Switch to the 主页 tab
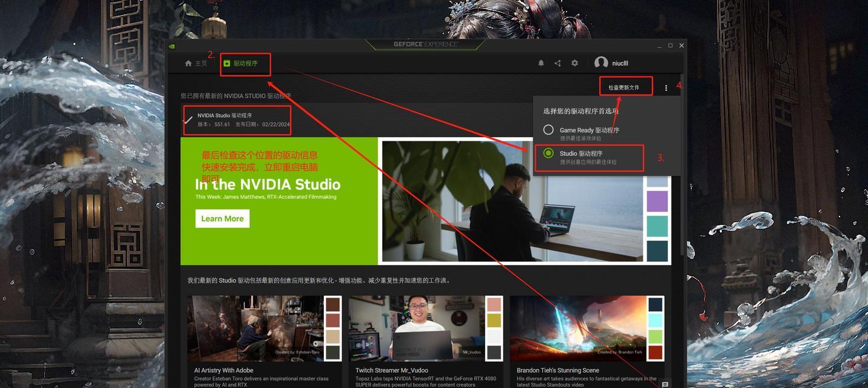 pos(196,63)
